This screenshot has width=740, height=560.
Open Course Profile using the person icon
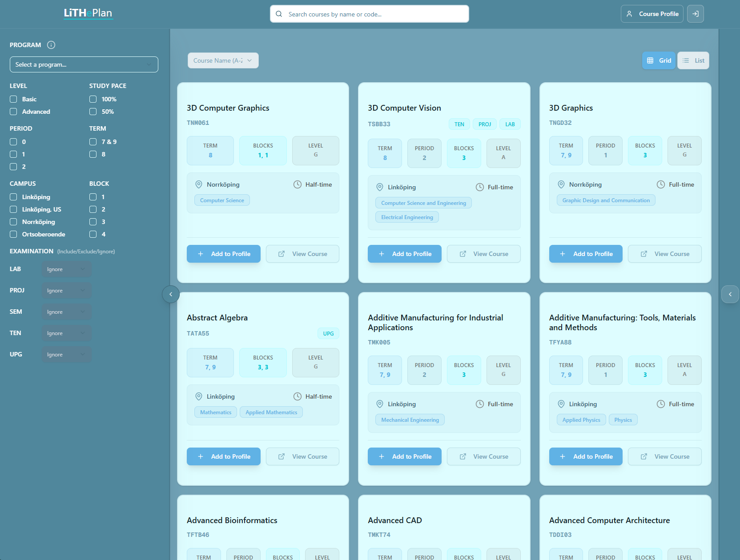coord(629,14)
